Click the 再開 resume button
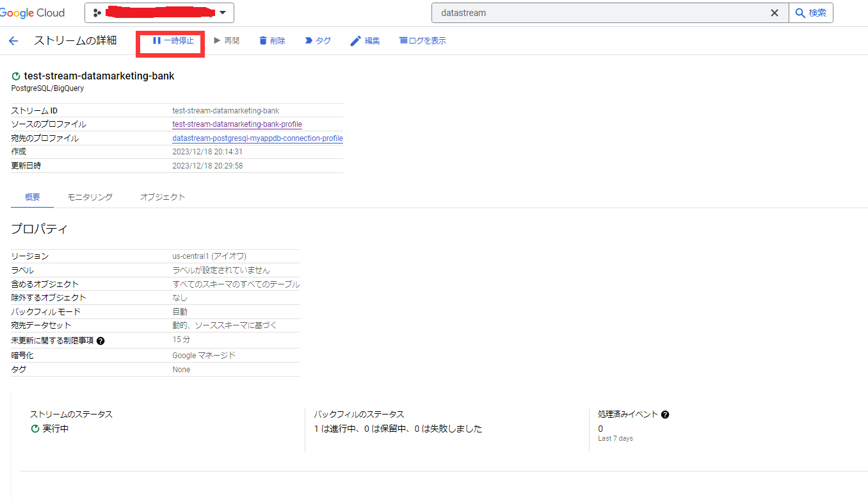868x501 pixels. (x=226, y=41)
